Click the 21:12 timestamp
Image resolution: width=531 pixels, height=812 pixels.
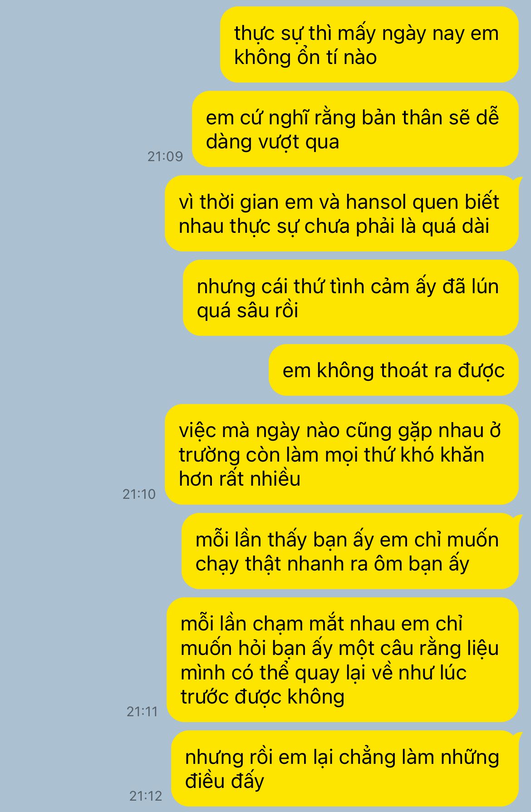point(146,796)
